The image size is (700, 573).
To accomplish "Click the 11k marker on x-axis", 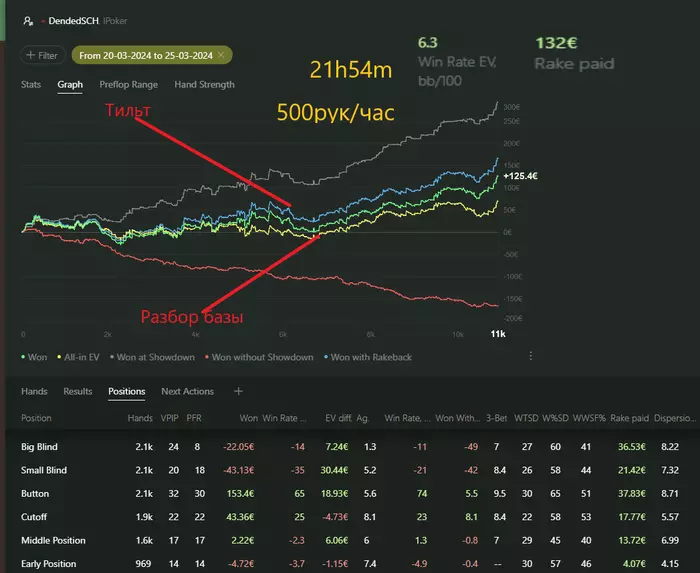I will [498, 334].
